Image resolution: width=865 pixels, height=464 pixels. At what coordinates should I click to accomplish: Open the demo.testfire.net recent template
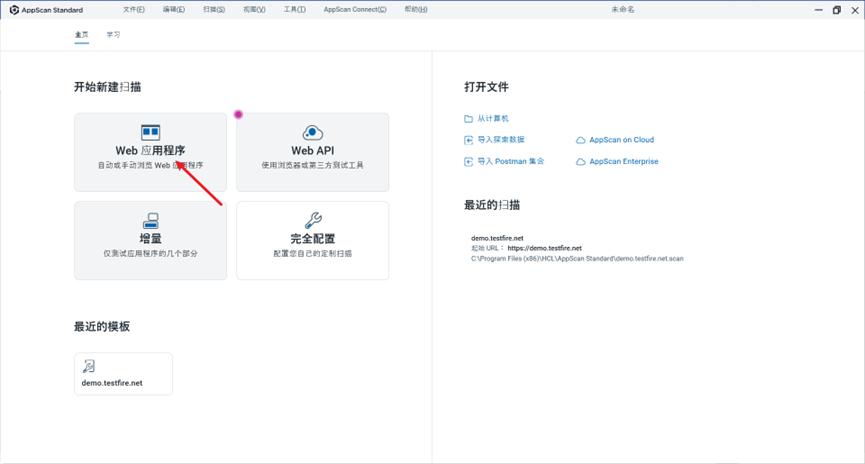[124, 374]
